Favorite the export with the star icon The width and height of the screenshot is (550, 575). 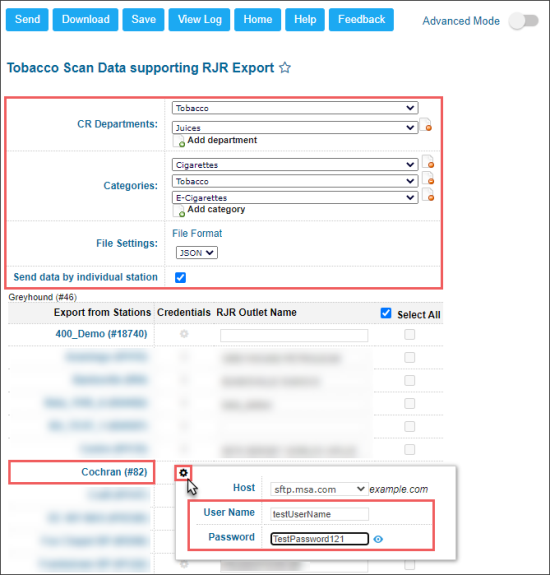285,67
